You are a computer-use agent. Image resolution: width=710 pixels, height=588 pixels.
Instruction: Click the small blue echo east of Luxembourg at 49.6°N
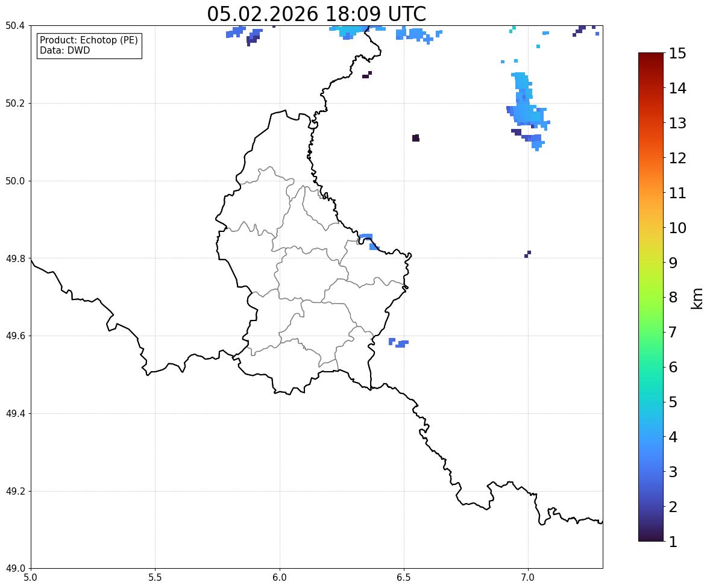point(398,343)
